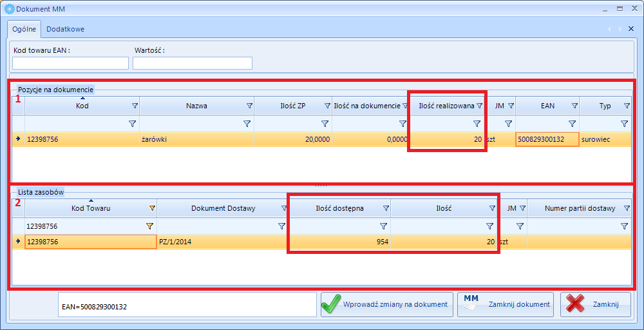The image size is (644, 330).
Task: Open filter icon in Ilość realizowana header
Action: 479,106
